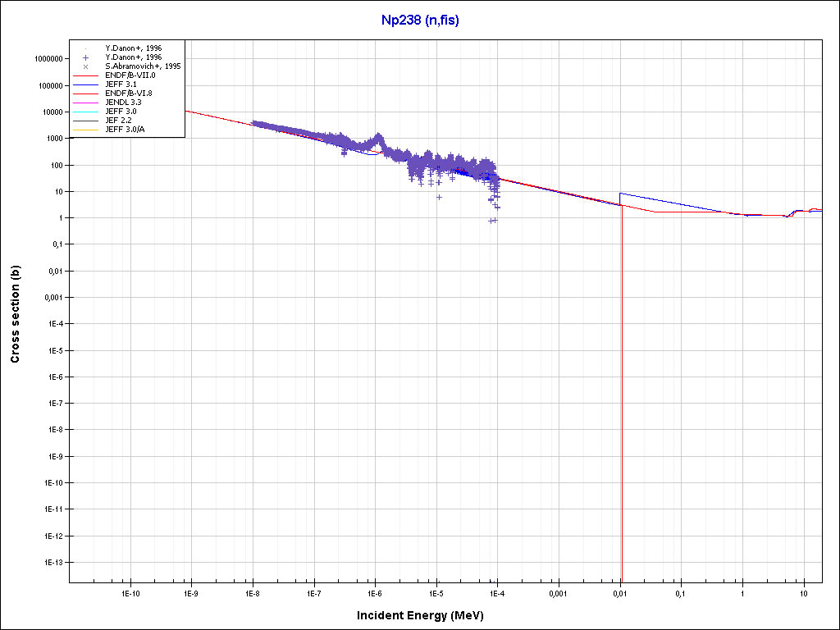Pick the cyan JEFF 3.0 line swatch
This screenshot has height=630, width=840.
[x=85, y=112]
